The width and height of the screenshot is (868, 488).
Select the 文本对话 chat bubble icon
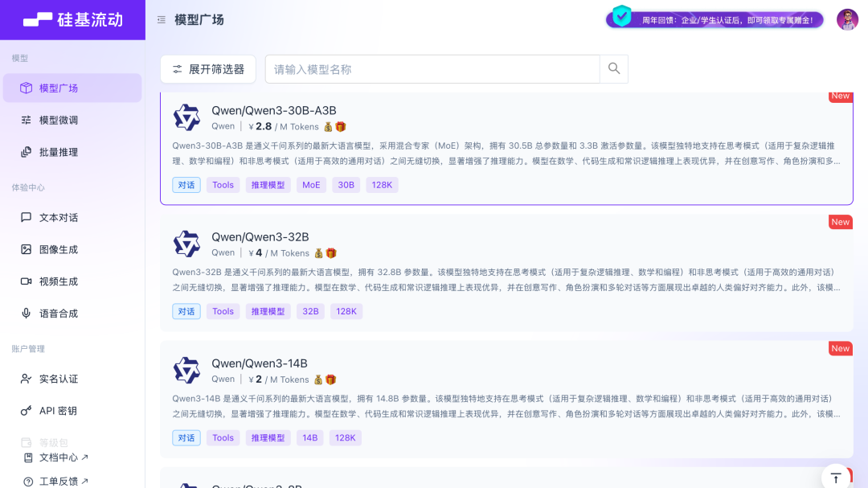pyautogui.click(x=26, y=217)
